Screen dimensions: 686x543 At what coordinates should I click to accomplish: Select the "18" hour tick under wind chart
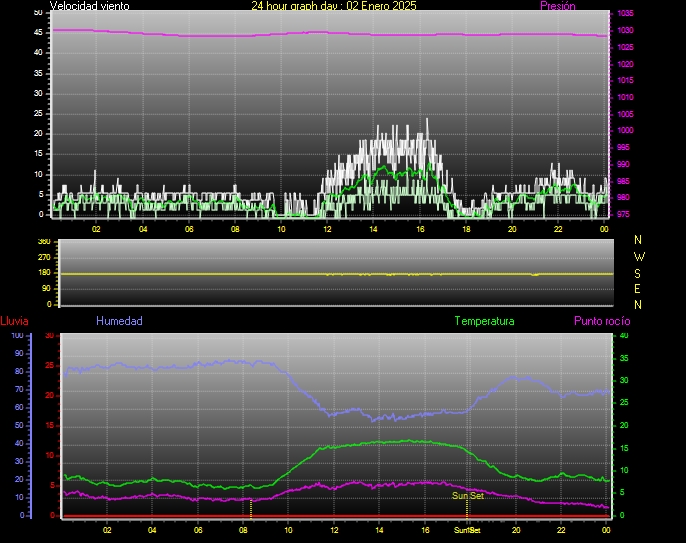coord(466,229)
